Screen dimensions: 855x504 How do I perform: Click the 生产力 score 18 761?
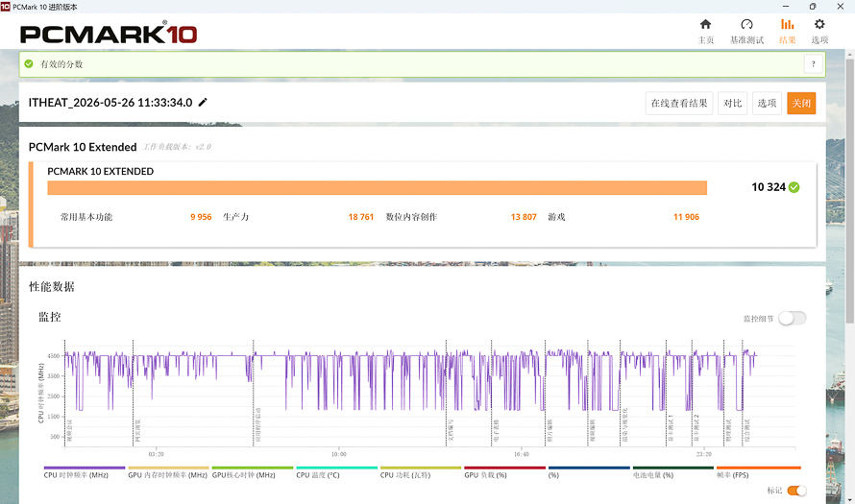pyautogui.click(x=361, y=217)
